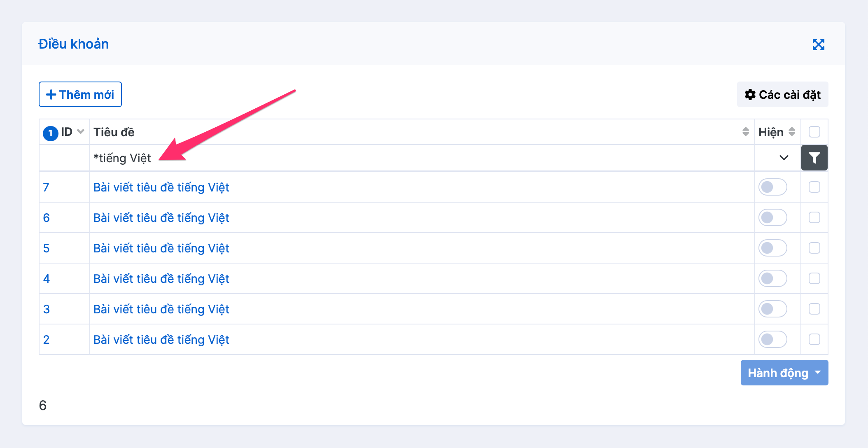Click the fullscreen expand icon

point(818,44)
